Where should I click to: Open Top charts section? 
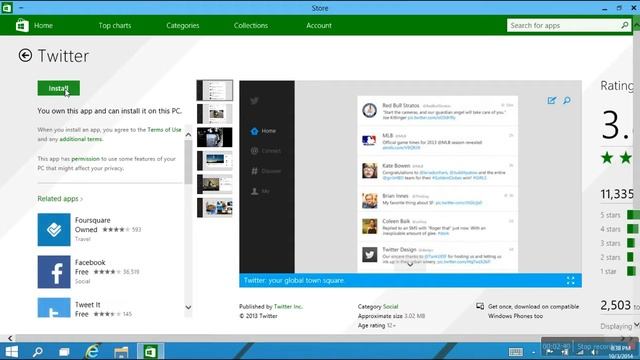click(115, 25)
